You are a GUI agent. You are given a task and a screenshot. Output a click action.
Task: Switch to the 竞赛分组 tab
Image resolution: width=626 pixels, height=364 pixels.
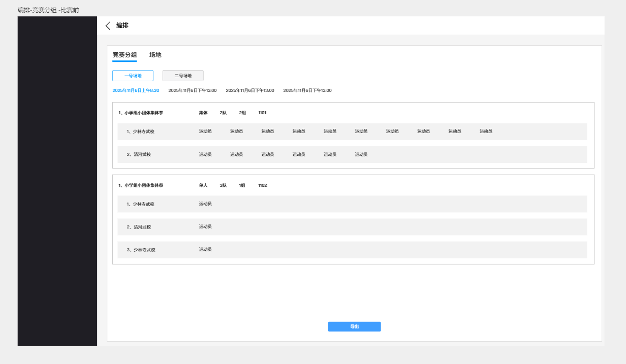pos(124,55)
